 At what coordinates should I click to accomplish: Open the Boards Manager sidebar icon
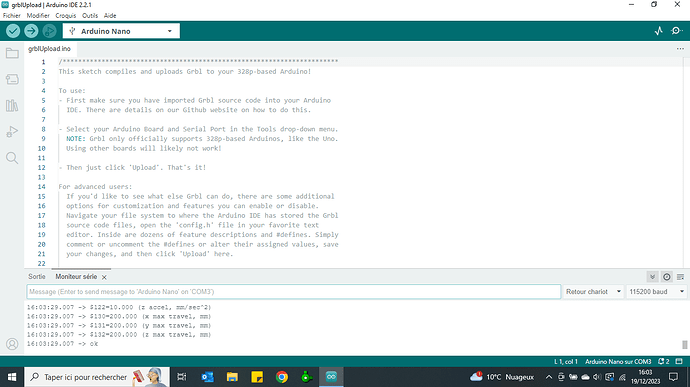pyautogui.click(x=12, y=79)
